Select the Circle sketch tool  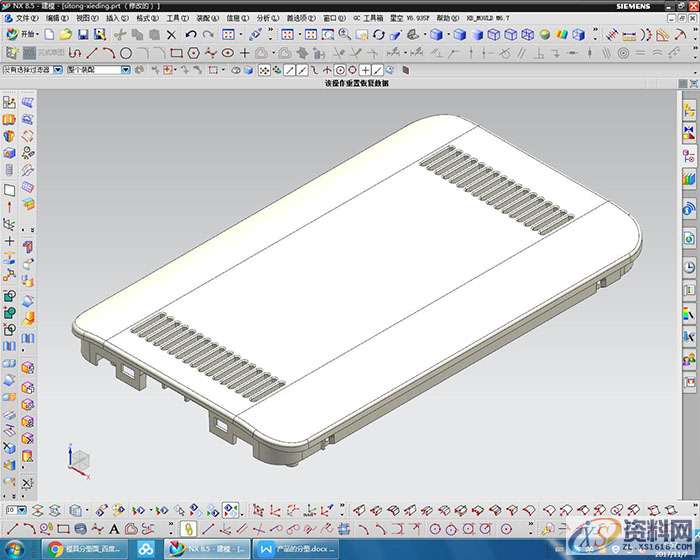(x=126, y=52)
